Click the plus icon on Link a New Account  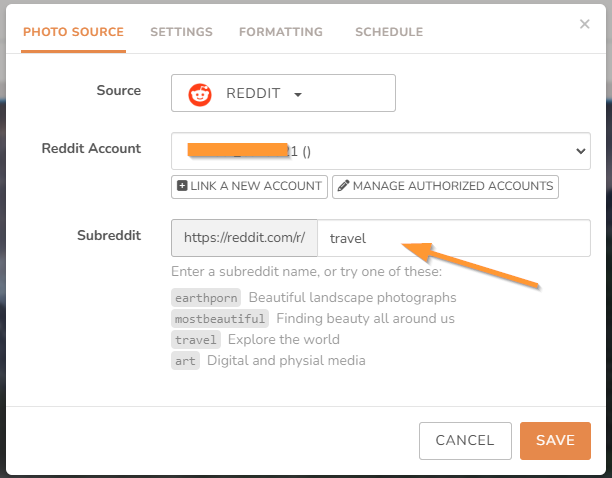182,186
